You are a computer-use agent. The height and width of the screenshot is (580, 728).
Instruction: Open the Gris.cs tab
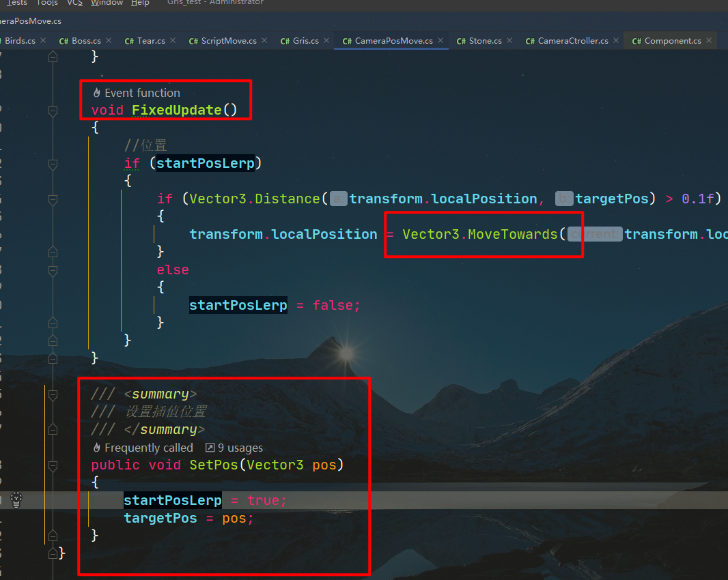305,41
